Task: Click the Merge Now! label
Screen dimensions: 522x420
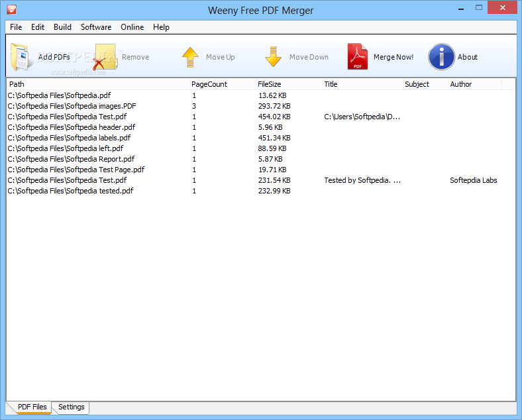Action: tap(393, 57)
